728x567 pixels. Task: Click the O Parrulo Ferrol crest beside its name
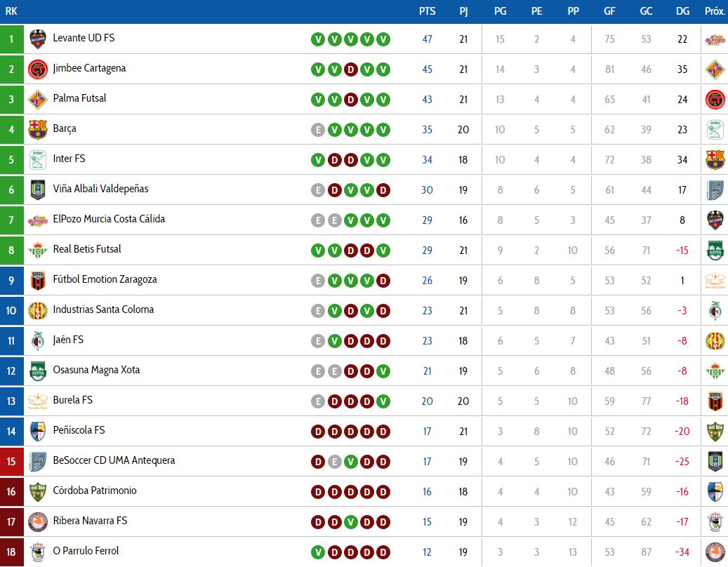38,552
